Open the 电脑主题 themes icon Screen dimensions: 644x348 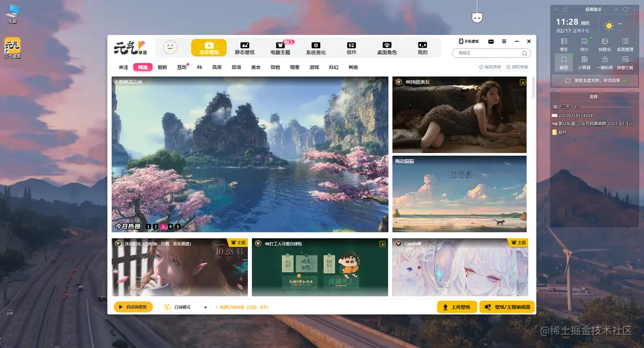[280, 47]
